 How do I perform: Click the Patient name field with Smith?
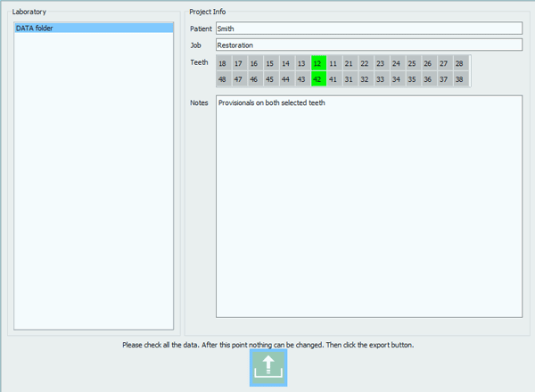pyautogui.click(x=368, y=29)
